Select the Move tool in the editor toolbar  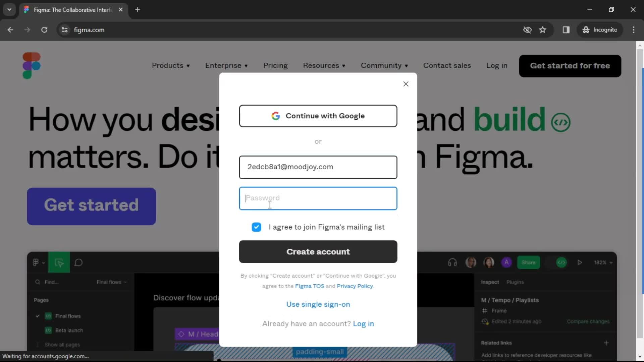pos(59,262)
